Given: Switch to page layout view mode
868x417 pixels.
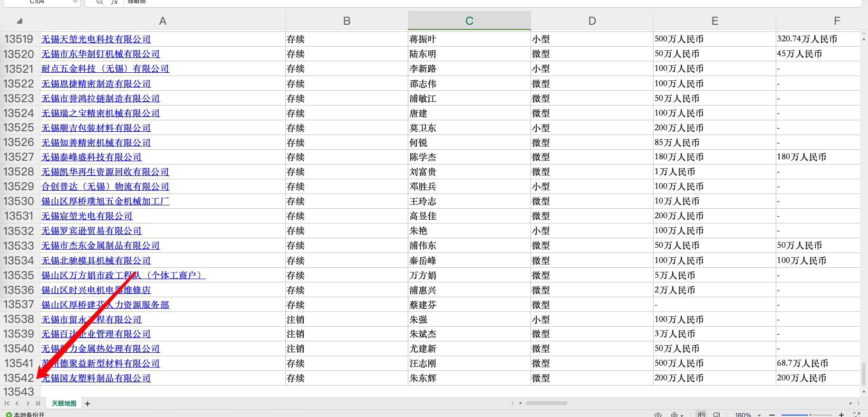Looking at the screenshot, I should tap(716, 415).
